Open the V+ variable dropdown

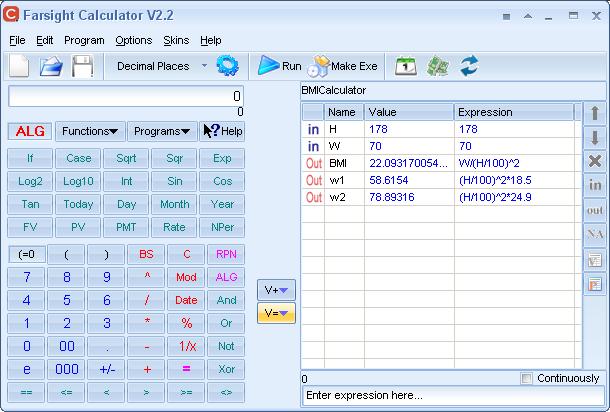(x=276, y=290)
